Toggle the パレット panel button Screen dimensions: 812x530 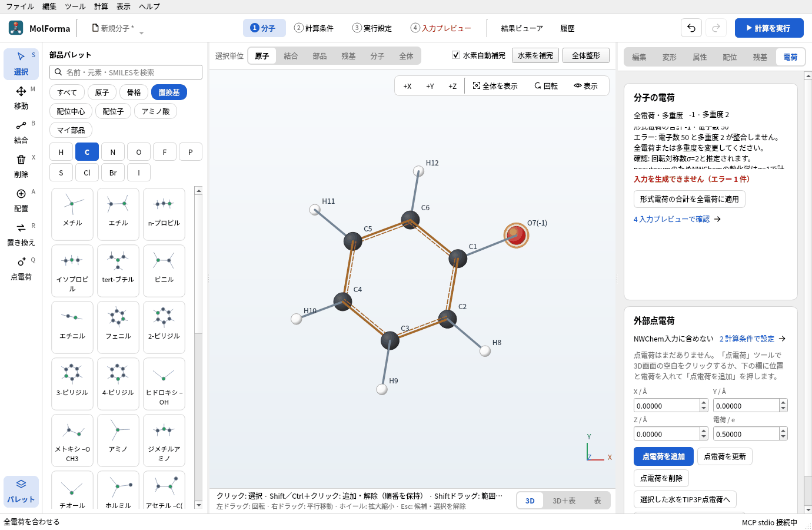pyautogui.click(x=21, y=491)
